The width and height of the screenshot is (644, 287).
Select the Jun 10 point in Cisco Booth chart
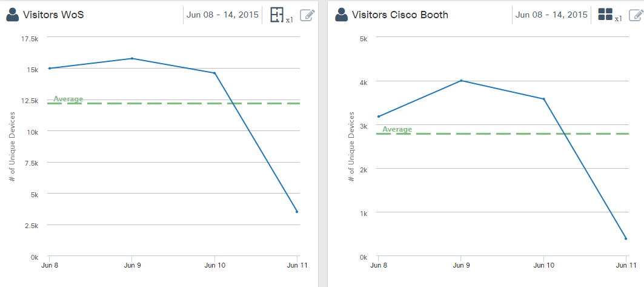pyautogui.click(x=543, y=99)
